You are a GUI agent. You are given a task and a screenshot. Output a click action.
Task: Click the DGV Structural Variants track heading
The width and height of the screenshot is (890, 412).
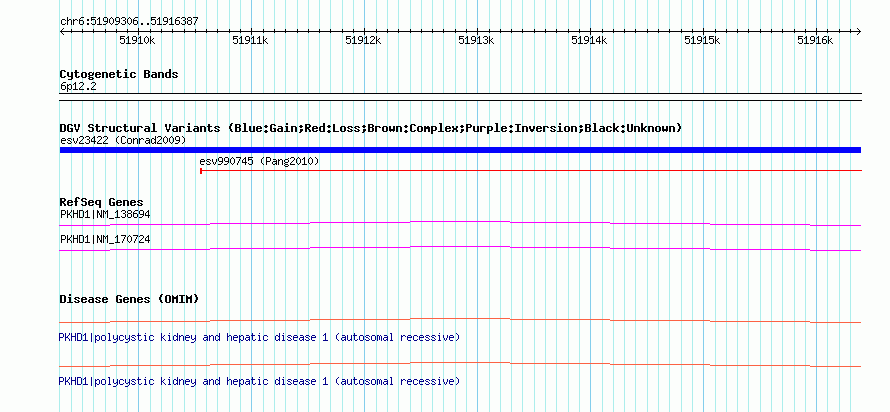pyautogui.click(x=371, y=128)
